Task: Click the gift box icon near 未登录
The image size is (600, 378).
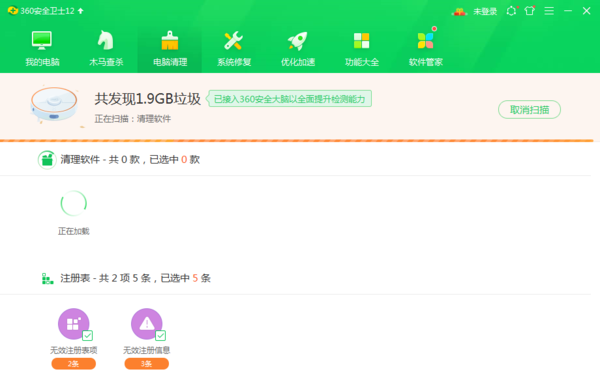Action: coord(460,11)
